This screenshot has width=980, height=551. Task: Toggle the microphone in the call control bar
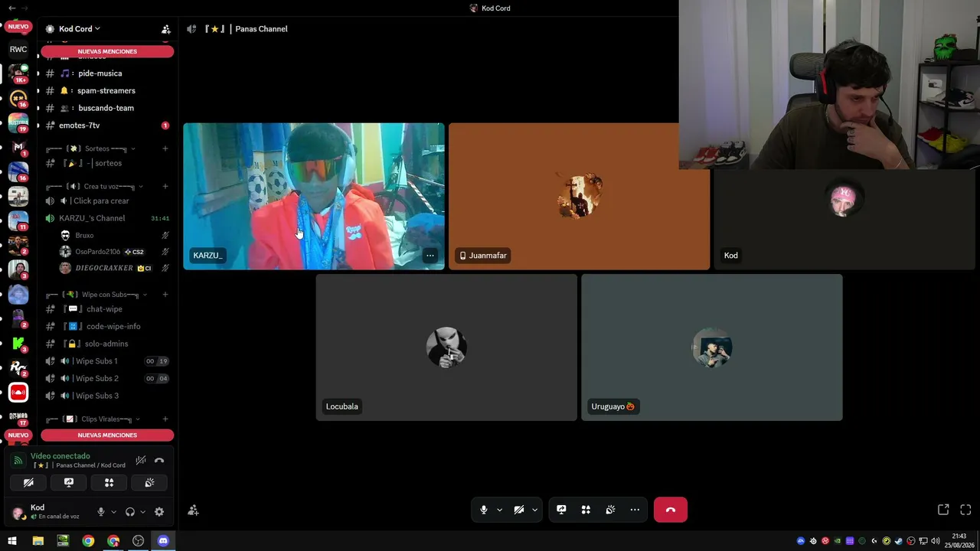tap(483, 510)
